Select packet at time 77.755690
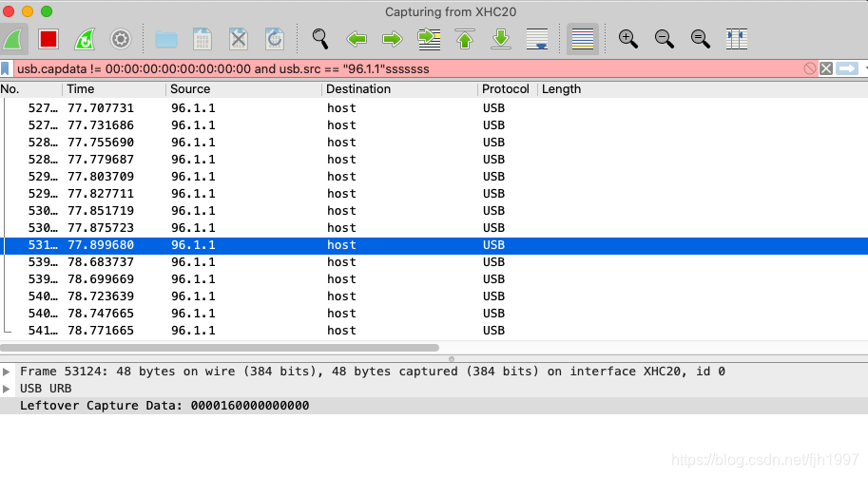Image resolution: width=868 pixels, height=477 pixels. pos(434,143)
